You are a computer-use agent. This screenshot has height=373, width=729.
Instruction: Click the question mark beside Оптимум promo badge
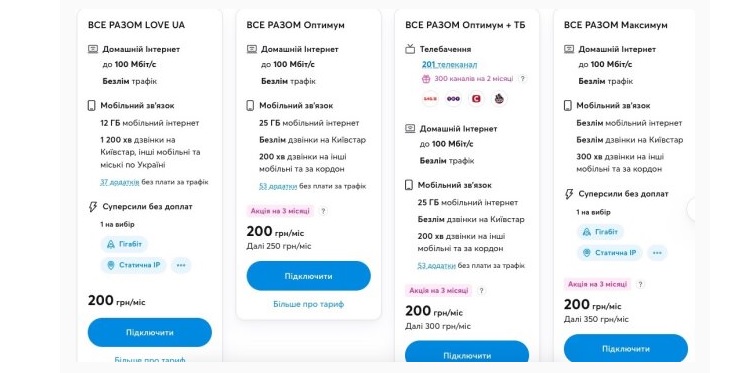[324, 211]
